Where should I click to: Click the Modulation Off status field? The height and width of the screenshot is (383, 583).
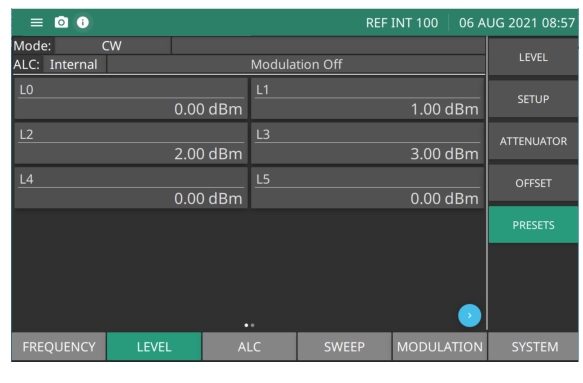point(296,64)
